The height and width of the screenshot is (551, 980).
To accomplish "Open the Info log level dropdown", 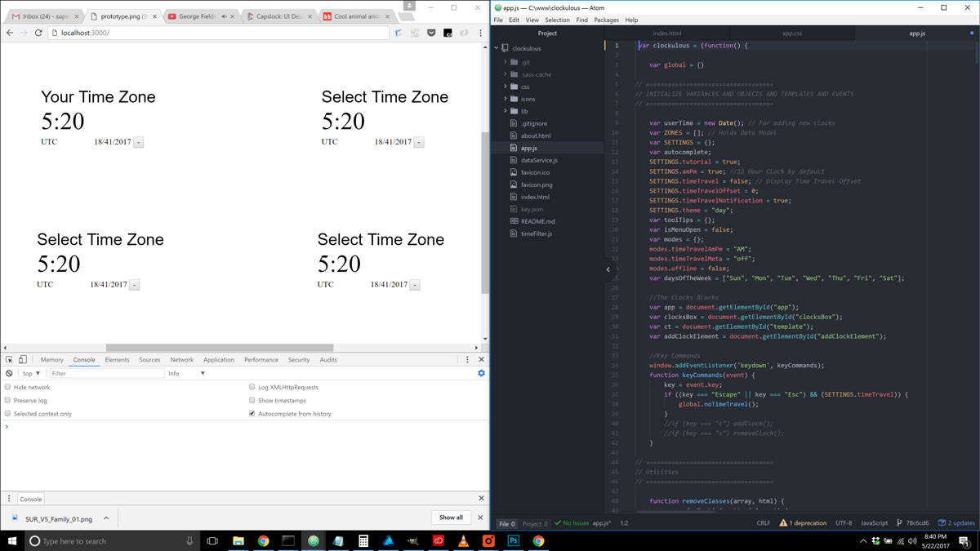I will coord(186,374).
